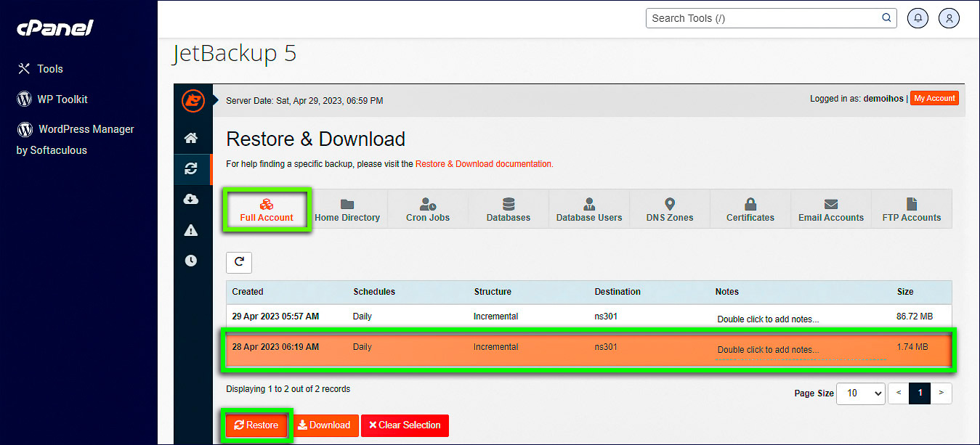Viewport: 980px width, 445px height.
Task: Click the 86.72 MB size value
Action: 915,317
